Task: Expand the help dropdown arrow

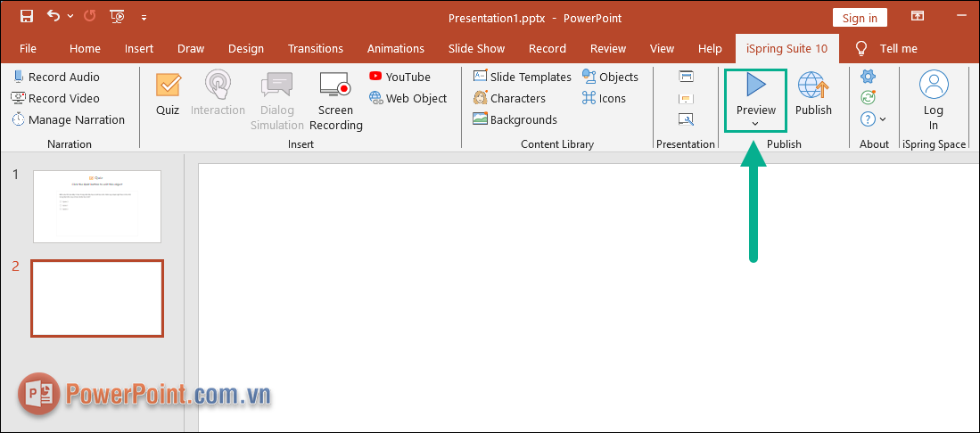Action: 883,119
